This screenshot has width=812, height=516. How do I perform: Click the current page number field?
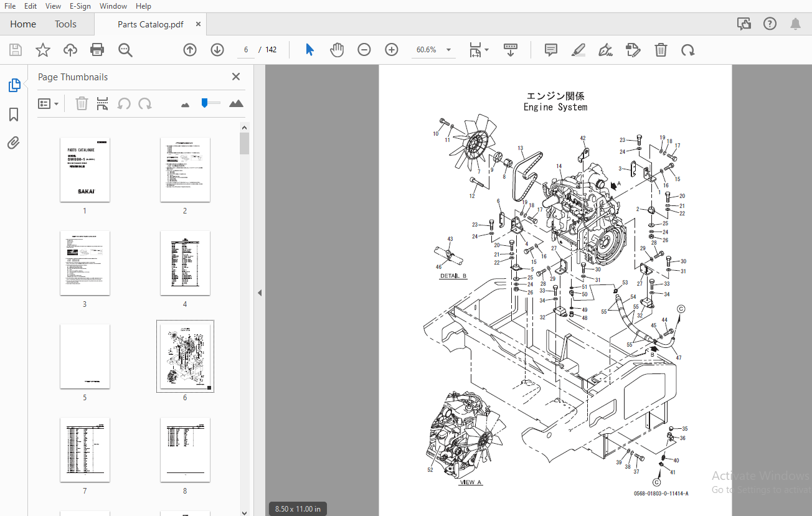click(x=246, y=50)
